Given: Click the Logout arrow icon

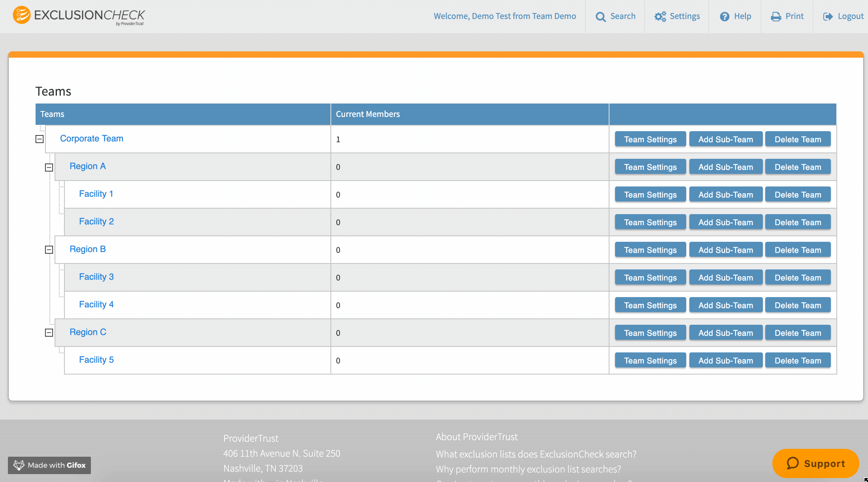Looking at the screenshot, I should tap(828, 17).
